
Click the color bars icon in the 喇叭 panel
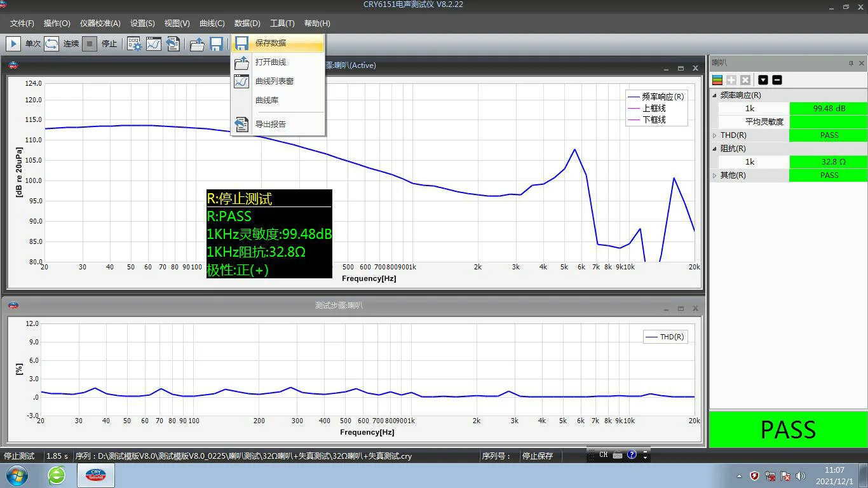click(x=717, y=80)
